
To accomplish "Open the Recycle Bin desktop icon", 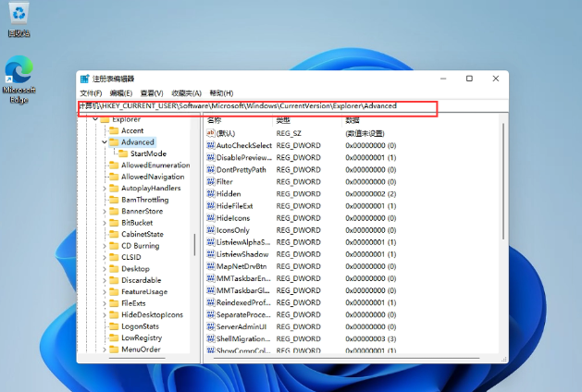I will (19, 15).
